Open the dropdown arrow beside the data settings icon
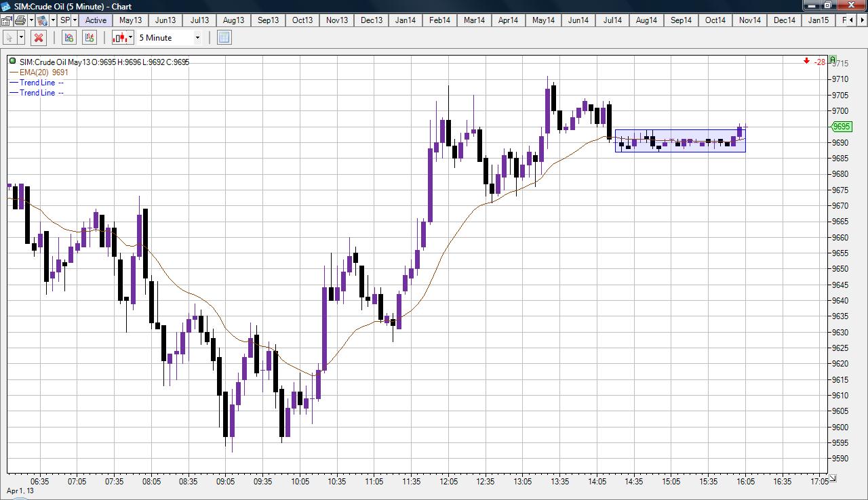The image size is (868, 500). [53, 20]
